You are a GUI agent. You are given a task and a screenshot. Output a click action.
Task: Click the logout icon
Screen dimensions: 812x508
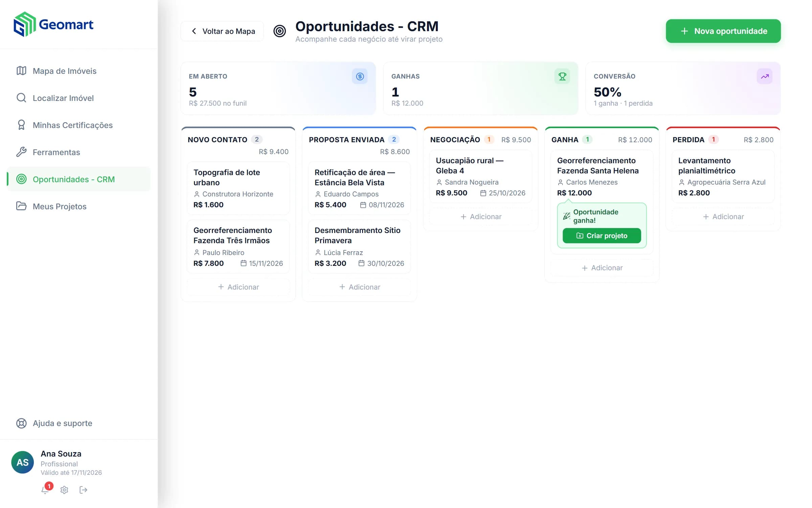[83, 490]
